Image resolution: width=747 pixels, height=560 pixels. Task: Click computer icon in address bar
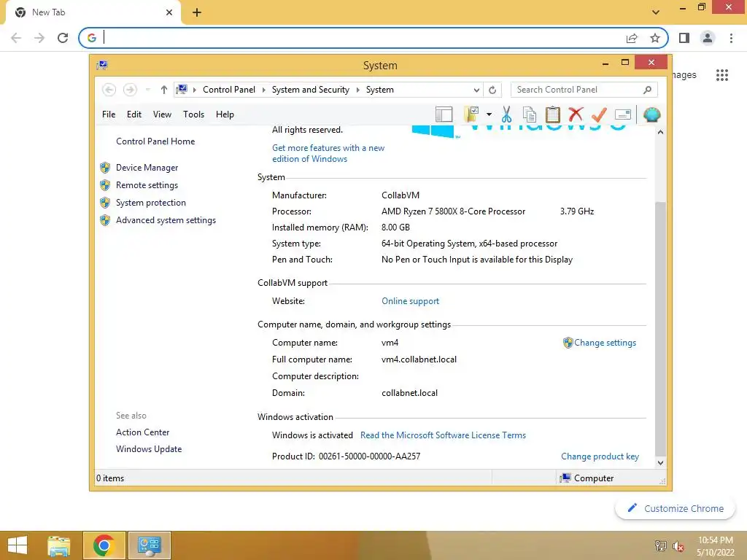[182, 89]
